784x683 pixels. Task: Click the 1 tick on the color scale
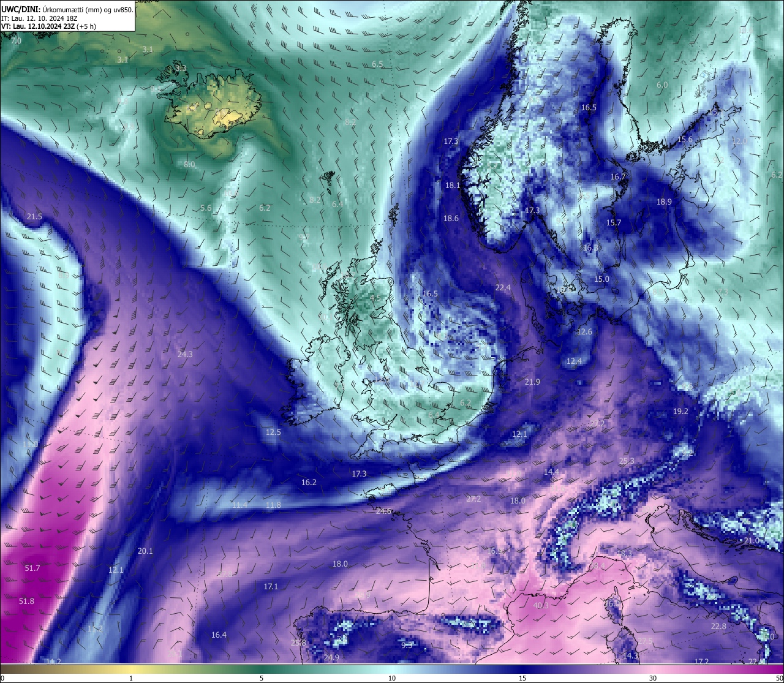pos(131,678)
